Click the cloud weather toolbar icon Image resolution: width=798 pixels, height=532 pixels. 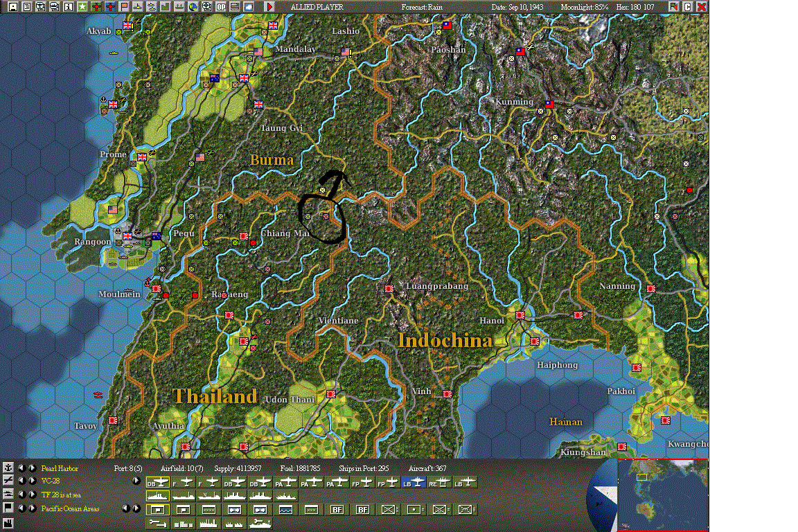249,7
